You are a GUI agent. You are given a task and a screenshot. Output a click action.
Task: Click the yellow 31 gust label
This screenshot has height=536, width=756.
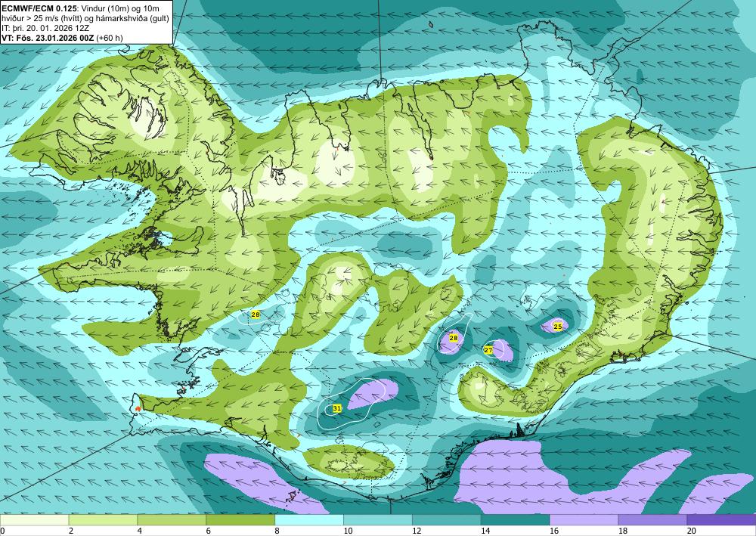pyautogui.click(x=337, y=408)
